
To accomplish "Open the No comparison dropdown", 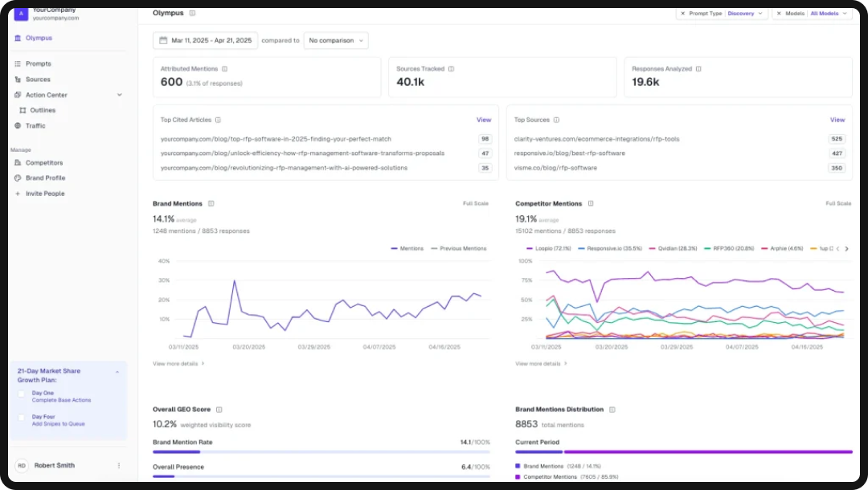I will pos(337,39).
